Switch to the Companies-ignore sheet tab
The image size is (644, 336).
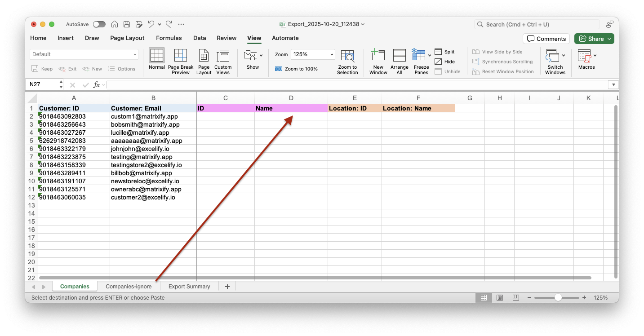[x=129, y=287]
